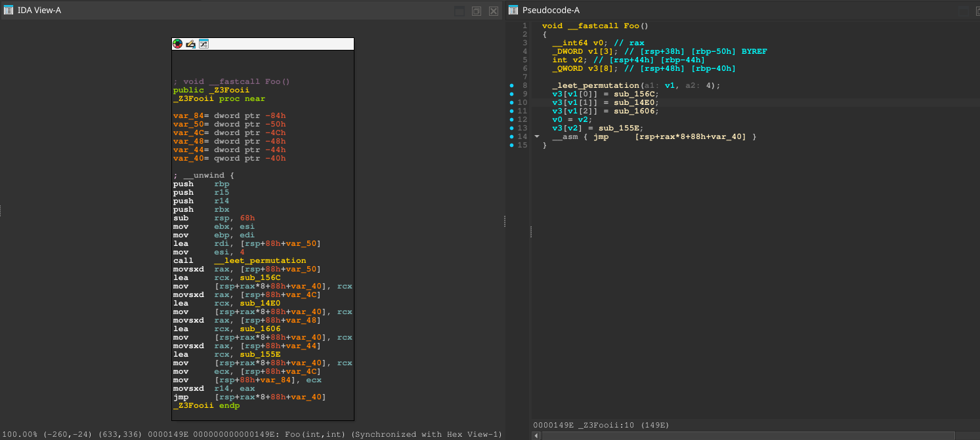Select 'mov esi, 4' instruction
The image size is (980, 440).
click(209, 252)
